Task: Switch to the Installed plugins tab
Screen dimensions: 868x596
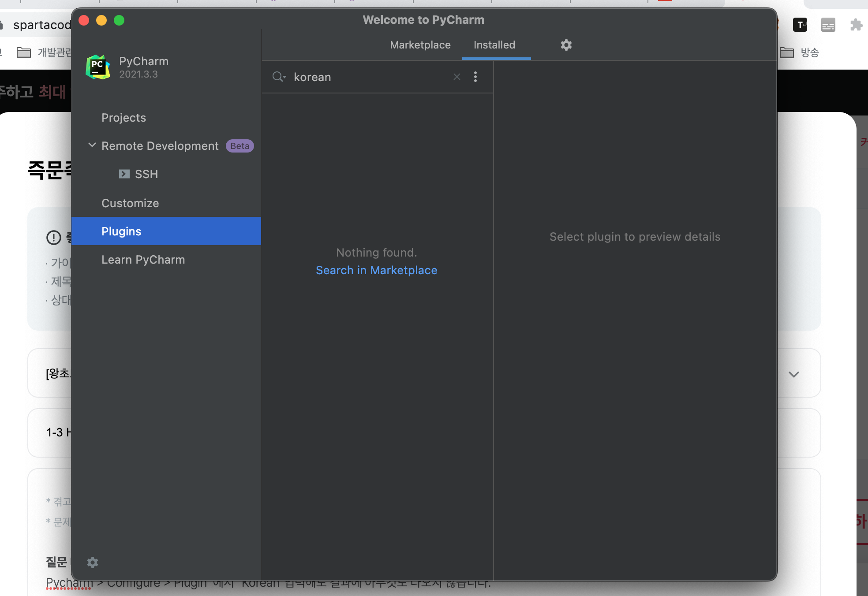Action: (x=494, y=45)
